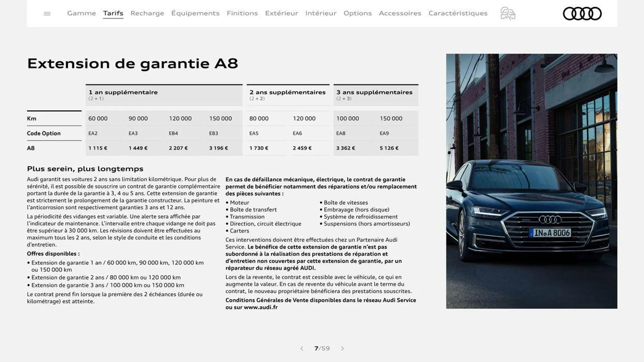Viewport: 644px width, 362px height.
Task: Click the price 2 207 €
Action: point(178,148)
